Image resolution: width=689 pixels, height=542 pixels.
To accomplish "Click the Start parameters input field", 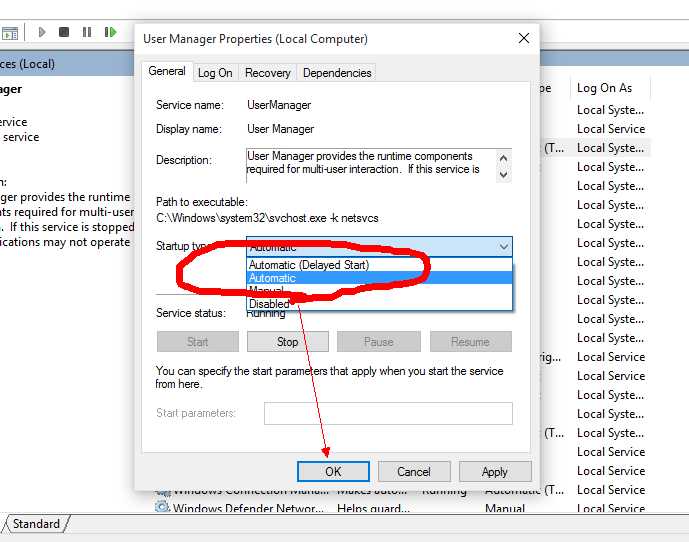I will [x=388, y=413].
